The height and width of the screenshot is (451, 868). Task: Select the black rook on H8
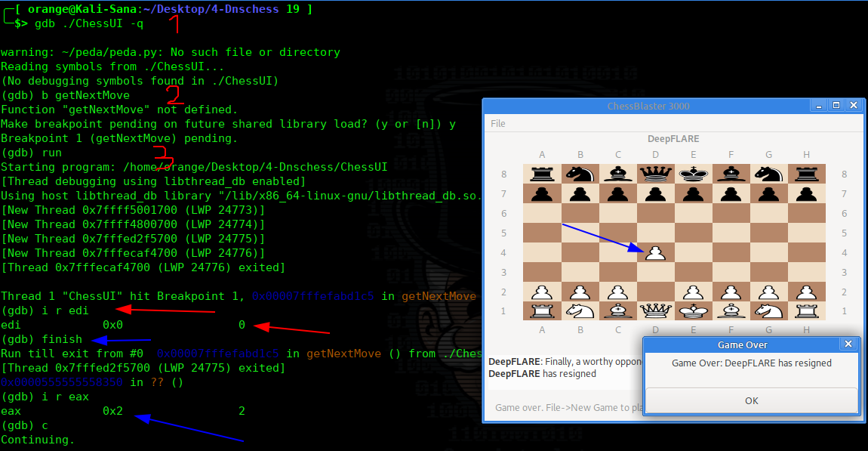pos(807,174)
